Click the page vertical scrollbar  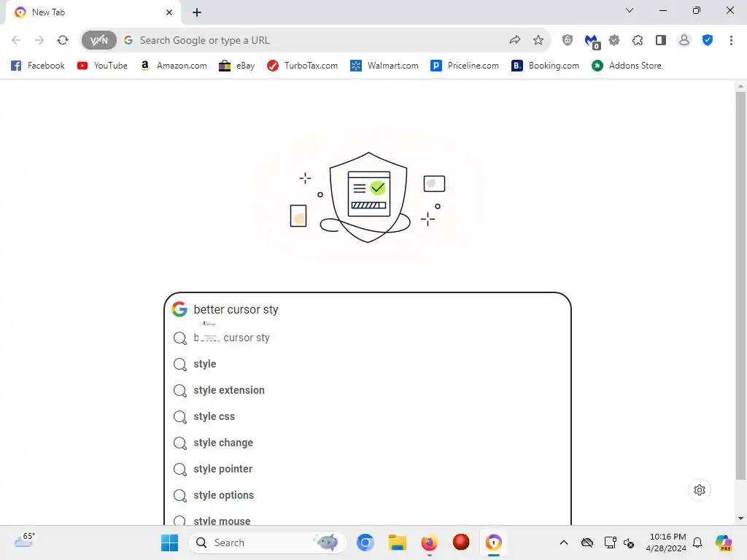[740, 286]
